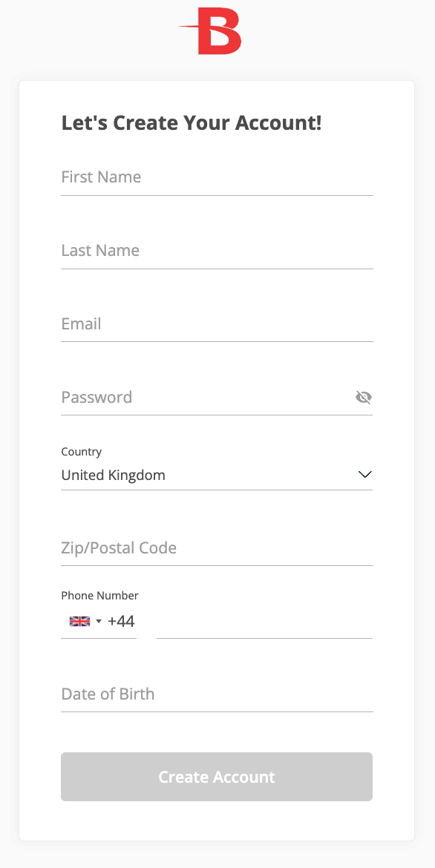The height and width of the screenshot is (868, 435).
Task: Expand the Country dropdown chevron
Action: click(364, 474)
